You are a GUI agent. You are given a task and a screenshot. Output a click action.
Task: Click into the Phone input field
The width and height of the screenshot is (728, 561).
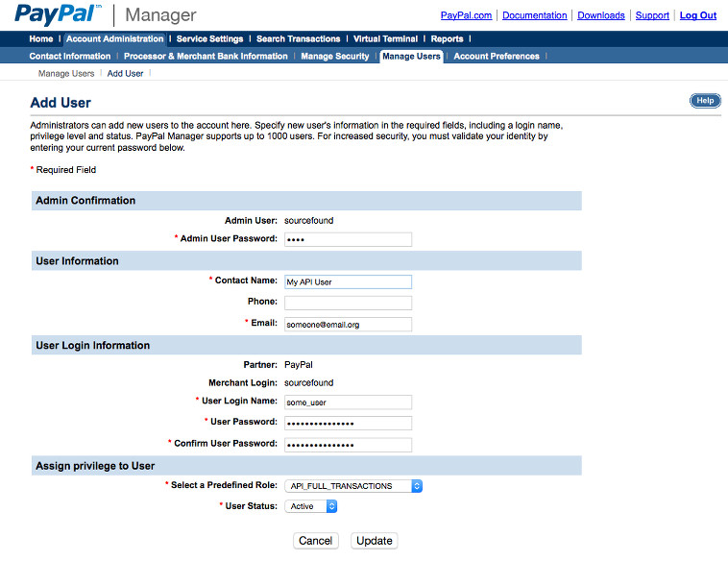point(348,303)
